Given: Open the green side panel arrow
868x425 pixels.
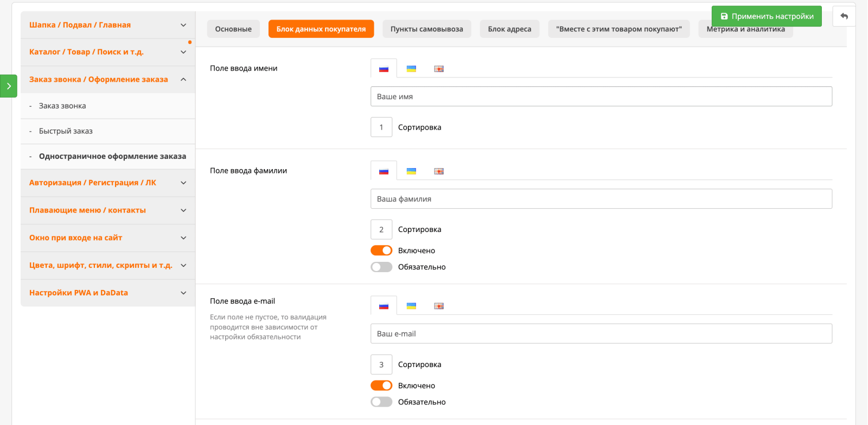Looking at the screenshot, I should (9, 86).
